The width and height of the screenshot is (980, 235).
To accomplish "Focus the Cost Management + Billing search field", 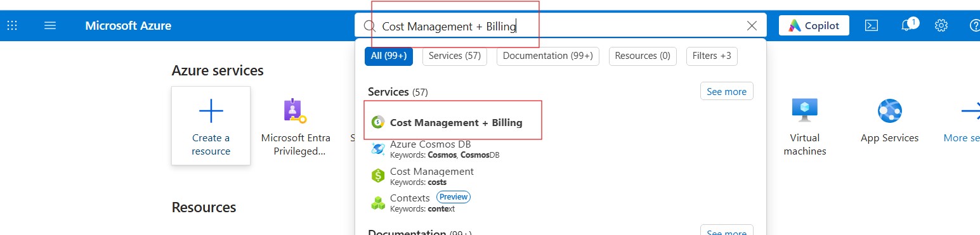I will [561, 26].
